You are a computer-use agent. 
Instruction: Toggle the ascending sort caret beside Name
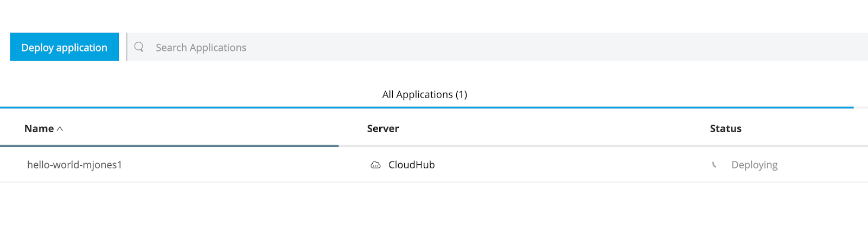(x=60, y=129)
